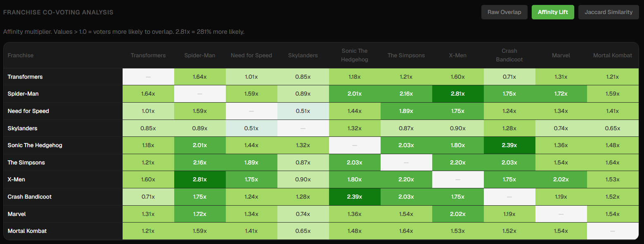Open the Jaccard Similarity view
The height and width of the screenshot is (244, 644).
[x=608, y=12]
